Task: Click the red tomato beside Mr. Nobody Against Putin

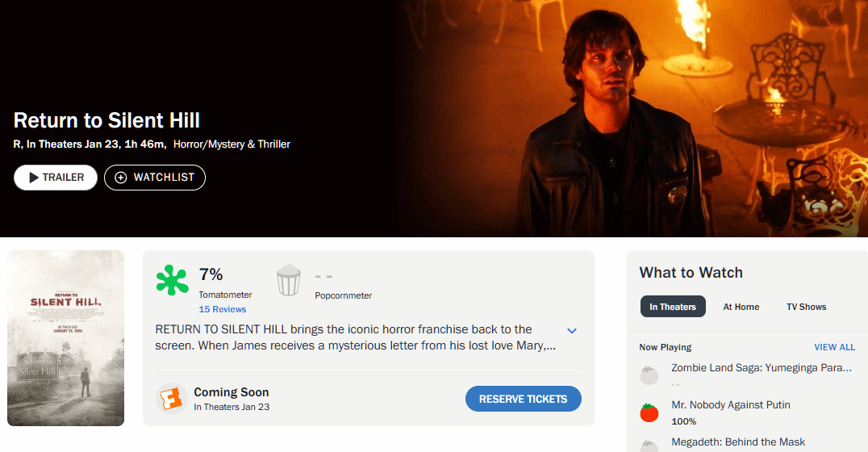Action: (x=649, y=412)
